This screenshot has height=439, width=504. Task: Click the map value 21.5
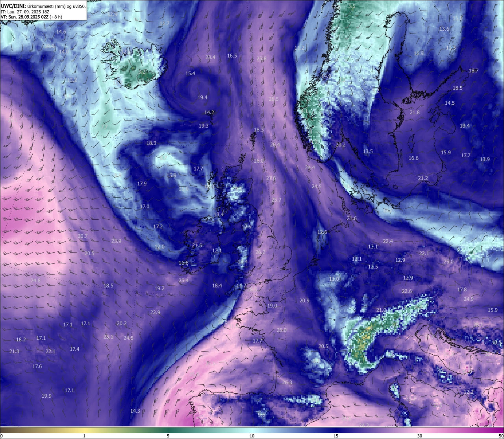(197, 245)
